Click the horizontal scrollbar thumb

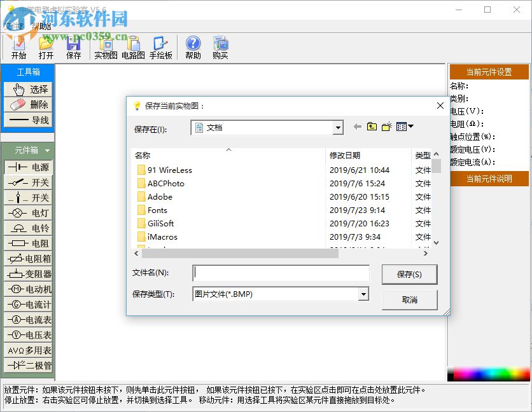[x=240, y=253]
